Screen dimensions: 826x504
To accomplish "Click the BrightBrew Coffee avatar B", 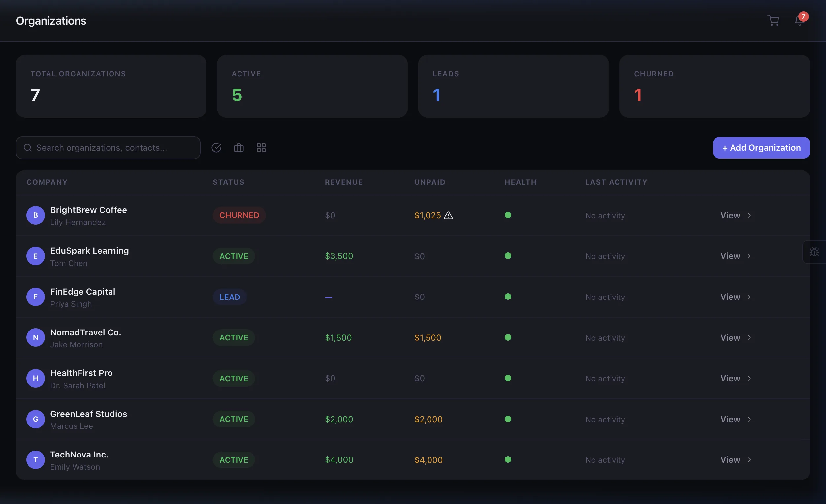I will pos(36,215).
